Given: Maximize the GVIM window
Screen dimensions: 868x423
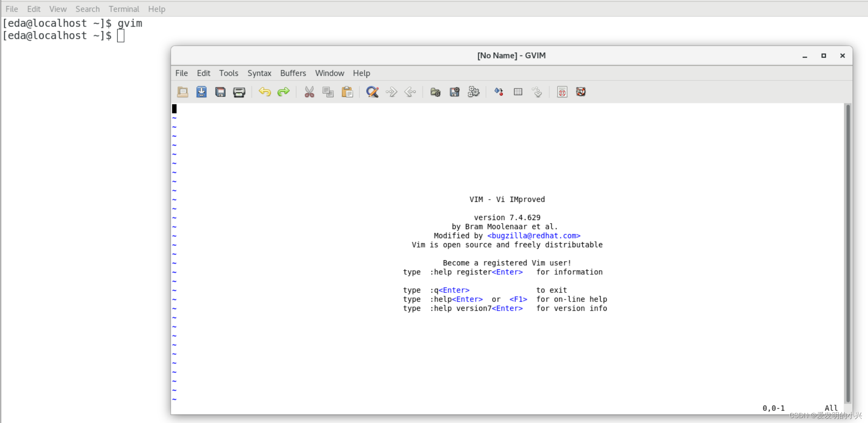Looking at the screenshot, I should pos(824,56).
